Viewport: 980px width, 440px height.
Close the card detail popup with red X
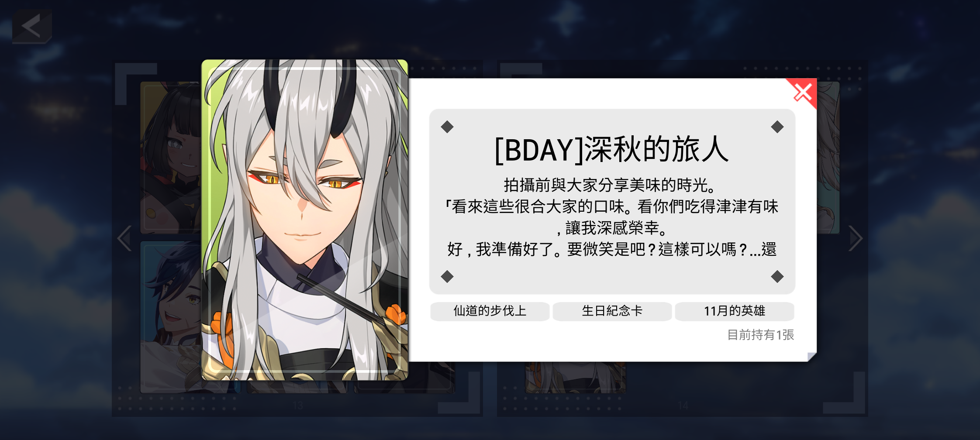click(803, 93)
